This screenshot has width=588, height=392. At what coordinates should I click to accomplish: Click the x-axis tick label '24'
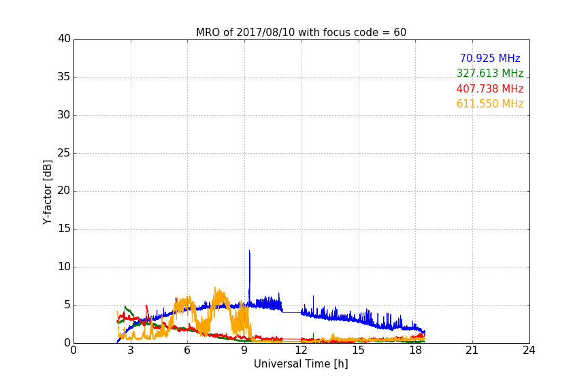[x=529, y=350]
